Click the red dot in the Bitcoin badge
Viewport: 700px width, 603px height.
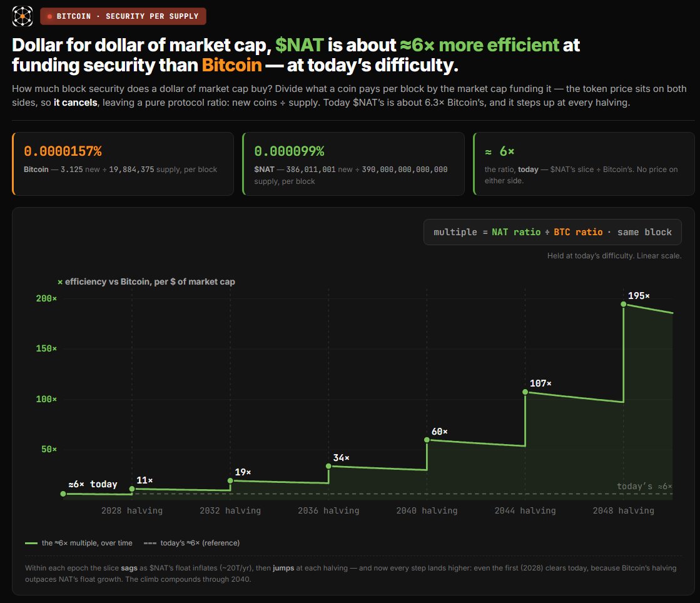coord(50,16)
